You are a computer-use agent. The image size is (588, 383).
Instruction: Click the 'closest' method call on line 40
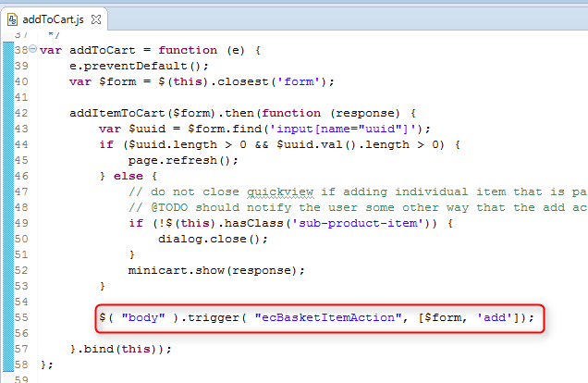tap(242, 81)
